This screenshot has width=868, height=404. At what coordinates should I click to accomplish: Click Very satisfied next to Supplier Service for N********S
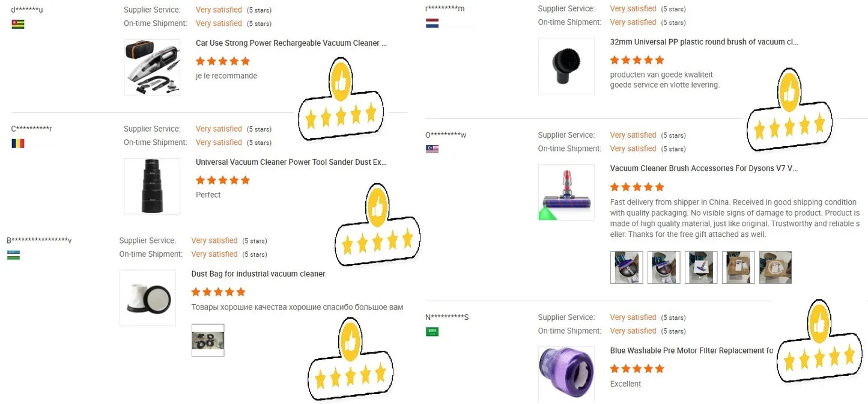pos(633,317)
